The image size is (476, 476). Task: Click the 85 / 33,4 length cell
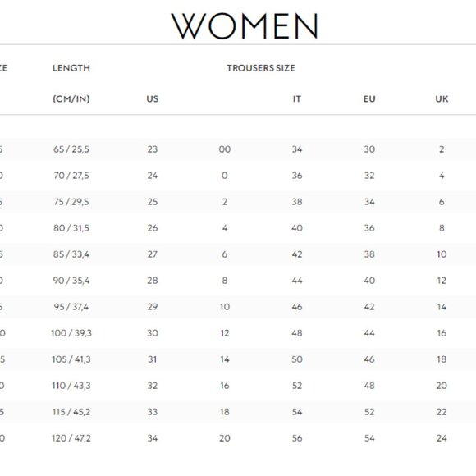pos(71,254)
